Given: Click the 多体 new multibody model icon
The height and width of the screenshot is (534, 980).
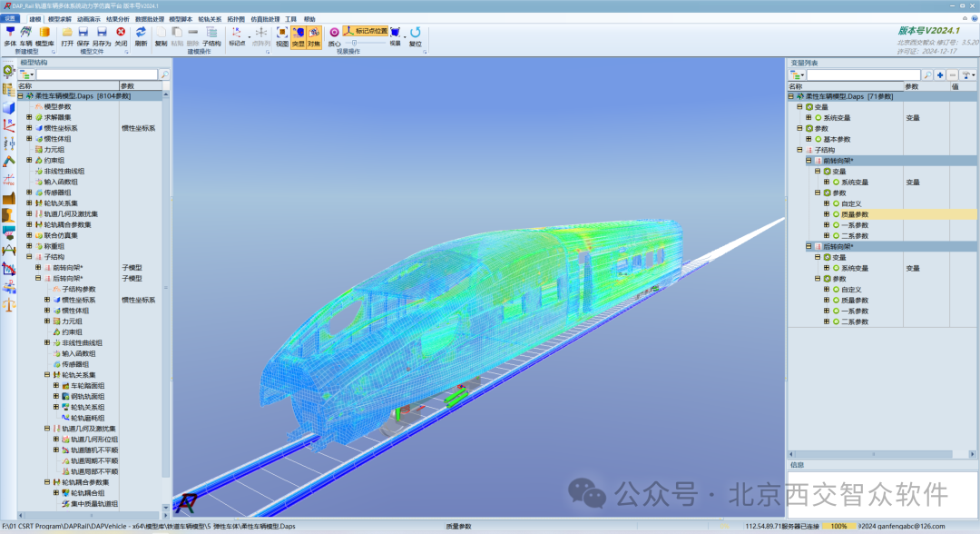Looking at the screenshot, I should coord(10,36).
